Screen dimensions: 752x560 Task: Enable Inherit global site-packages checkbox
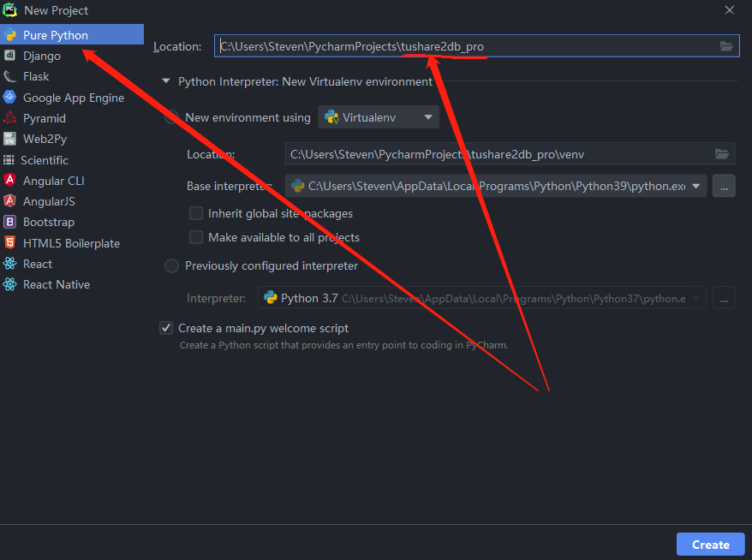pyautogui.click(x=196, y=213)
